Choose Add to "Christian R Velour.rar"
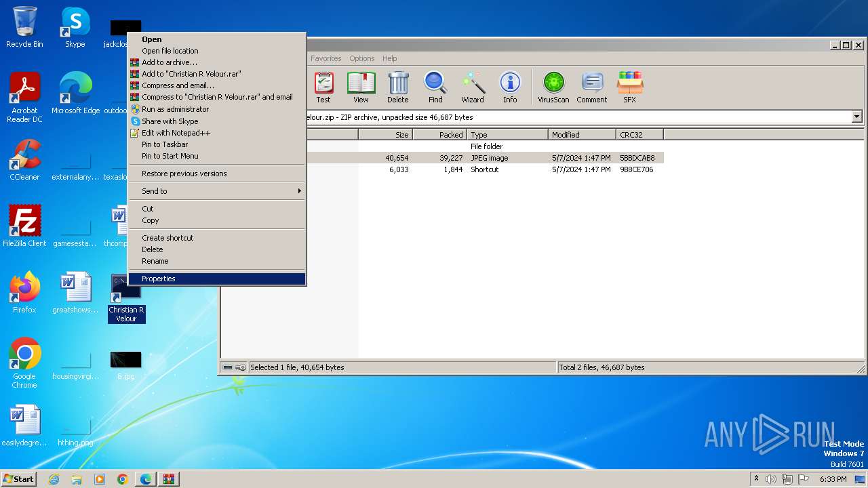Screen dimensions: 868x488 (x=217, y=74)
